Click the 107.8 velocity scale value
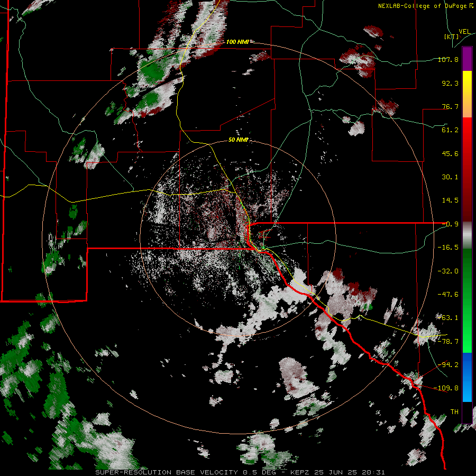Image resolution: width=476 pixels, height=476 pixels. click(448, 59)
